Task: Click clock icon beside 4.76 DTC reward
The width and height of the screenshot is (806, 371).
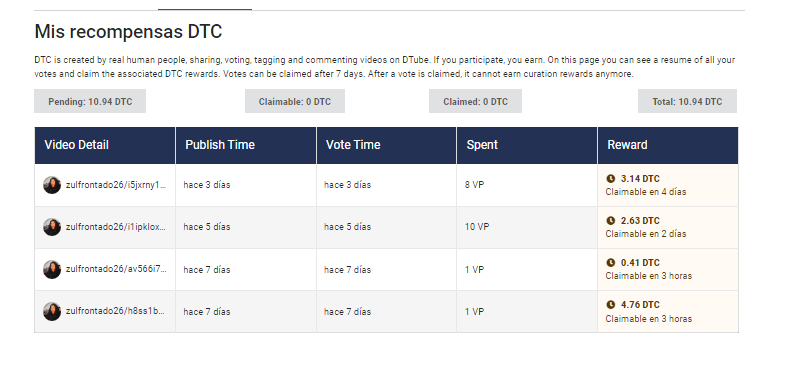Action: click(610, 305)
